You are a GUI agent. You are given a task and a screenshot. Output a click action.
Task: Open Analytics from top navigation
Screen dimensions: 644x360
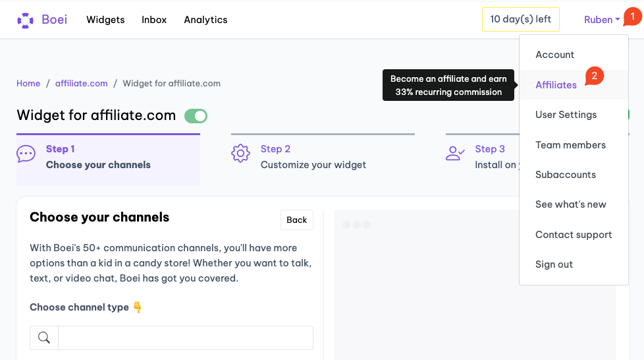205,20
